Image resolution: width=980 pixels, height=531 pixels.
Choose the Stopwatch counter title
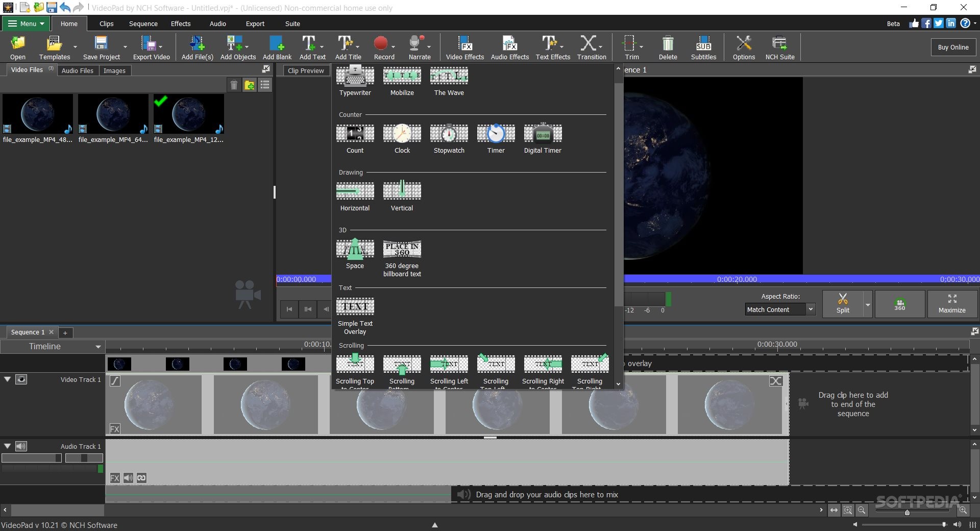point(449,134)
